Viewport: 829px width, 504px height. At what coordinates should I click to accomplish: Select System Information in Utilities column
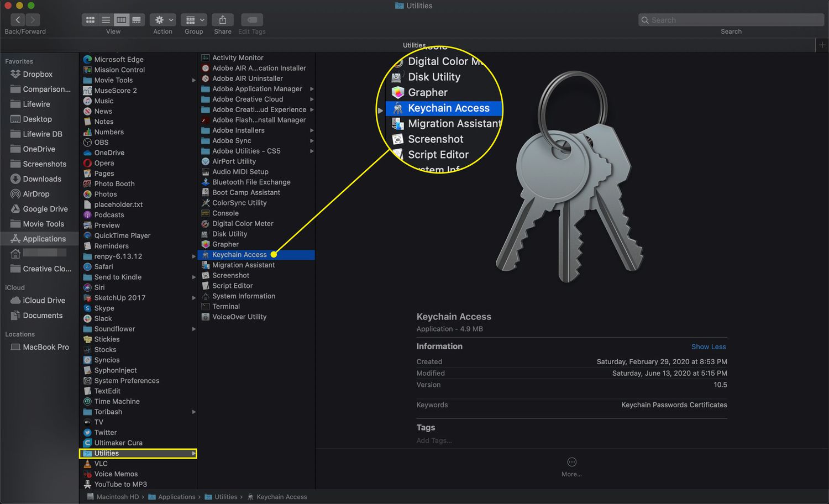[244, 296]
